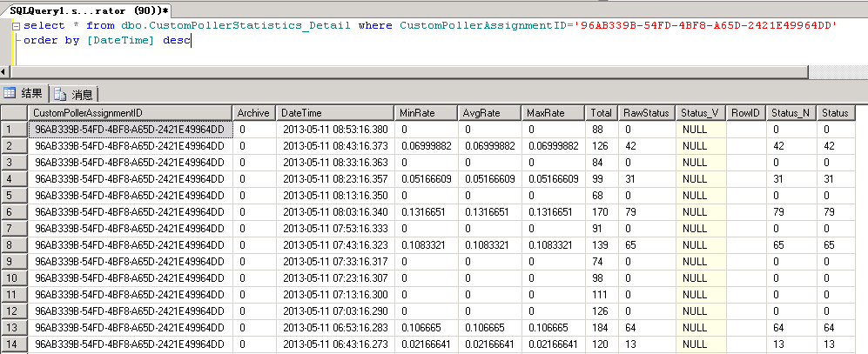Switch to the 结果 results tab
Viewport: 868px width, 354px height.
(x=24, y=93)
